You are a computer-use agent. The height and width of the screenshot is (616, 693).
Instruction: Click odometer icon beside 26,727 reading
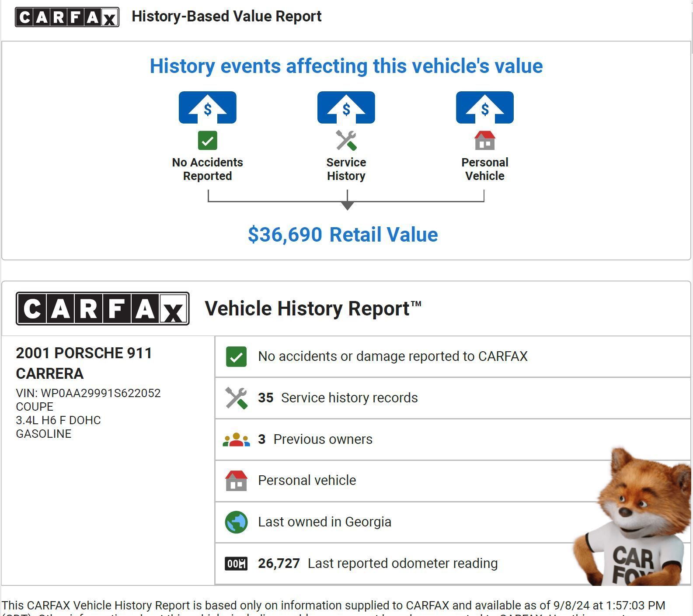click(236, 564)
